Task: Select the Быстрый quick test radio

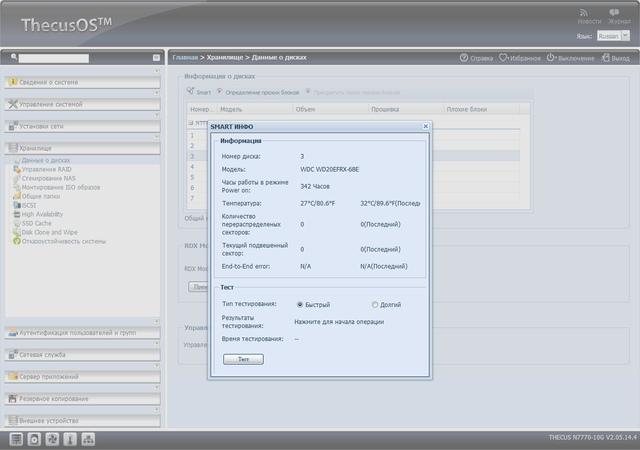Action: tap(300, 305)
